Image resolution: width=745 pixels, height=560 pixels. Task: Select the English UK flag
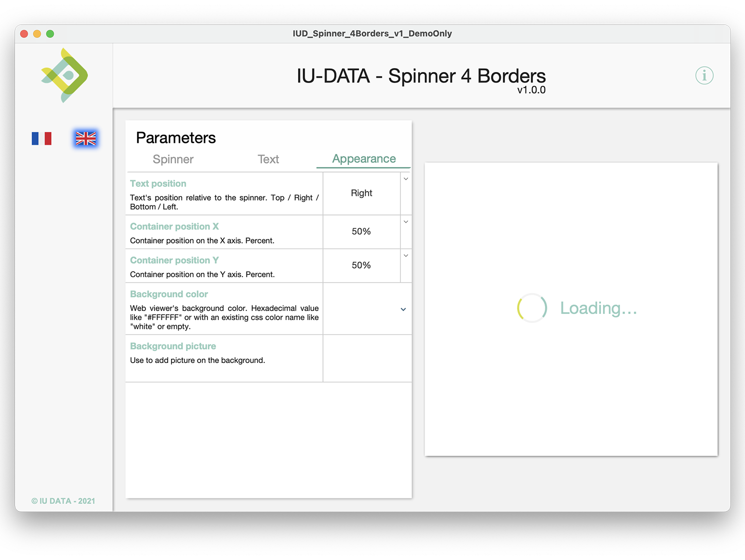tap(85, 138)
